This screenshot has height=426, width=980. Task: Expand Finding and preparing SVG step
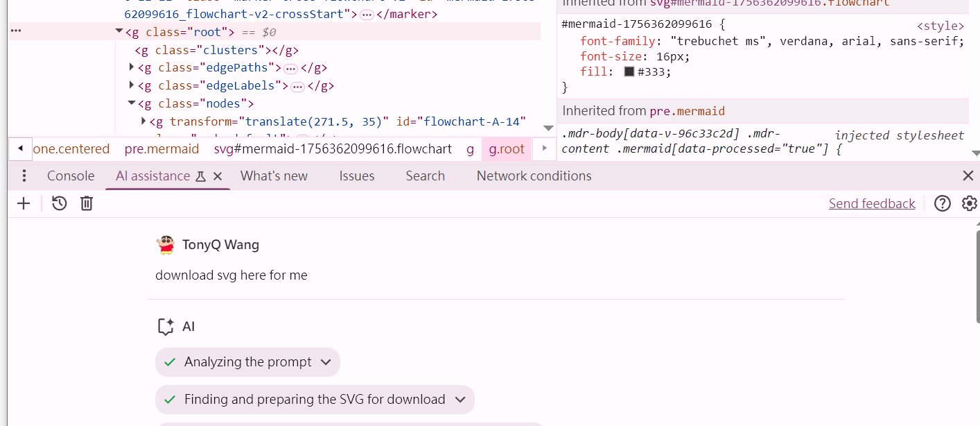pyautogui.click(x=460, y=400)
